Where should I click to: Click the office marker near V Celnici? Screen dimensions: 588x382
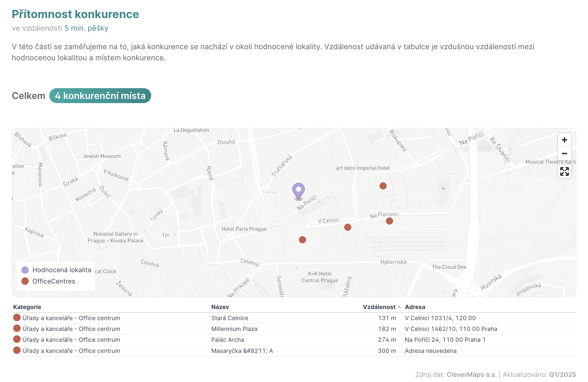pyautogui.click(x=348, y=227)
